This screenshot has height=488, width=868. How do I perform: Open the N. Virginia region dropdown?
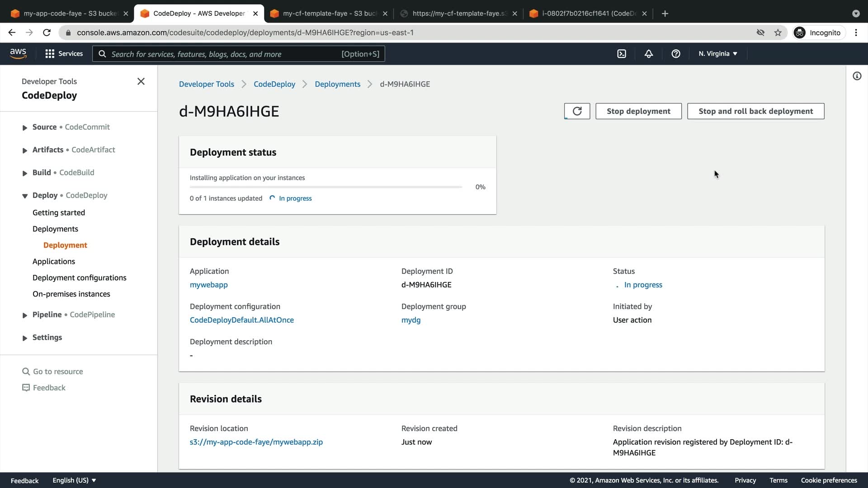point(717,54)
